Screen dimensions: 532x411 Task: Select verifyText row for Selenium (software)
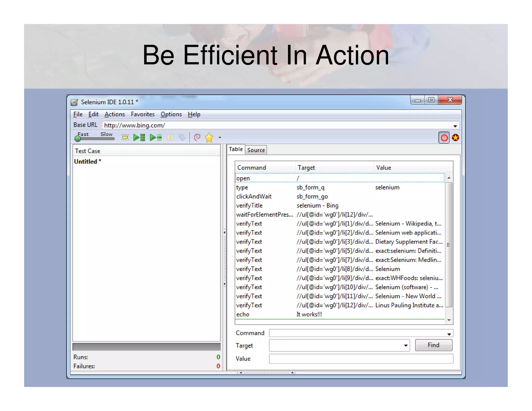click(x=340, y=287)
